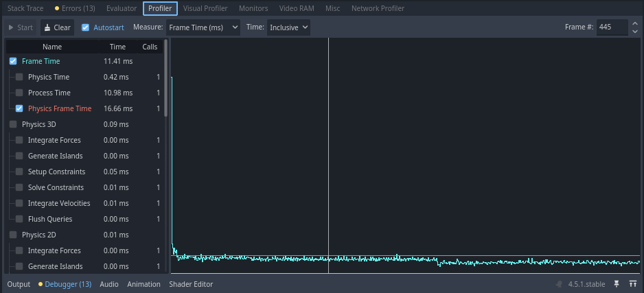
Task: Click the notification bell icon
Action: (560, 284)
